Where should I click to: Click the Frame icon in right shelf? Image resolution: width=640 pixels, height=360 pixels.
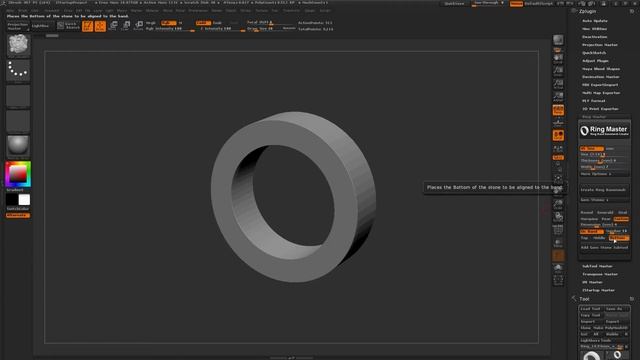(558, 179)
